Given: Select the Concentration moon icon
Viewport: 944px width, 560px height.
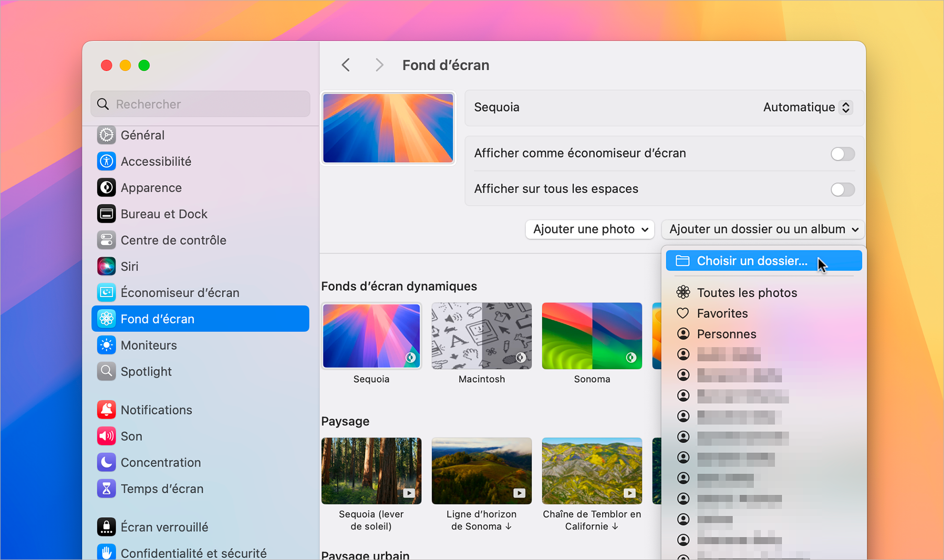Looking at the screenshot, I should point(106,462).
